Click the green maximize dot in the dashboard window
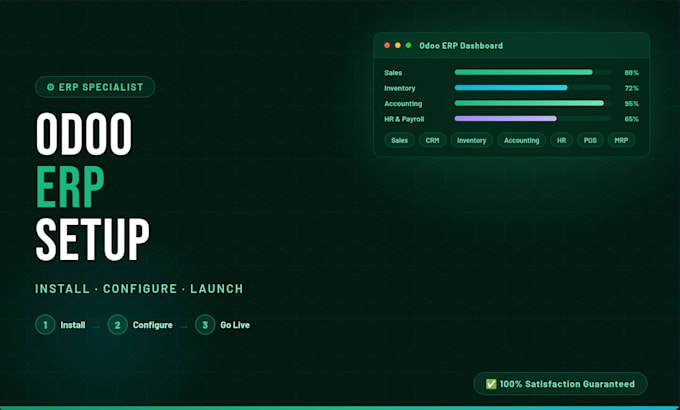This screenshot has height=410, width=680. (408, 45)
